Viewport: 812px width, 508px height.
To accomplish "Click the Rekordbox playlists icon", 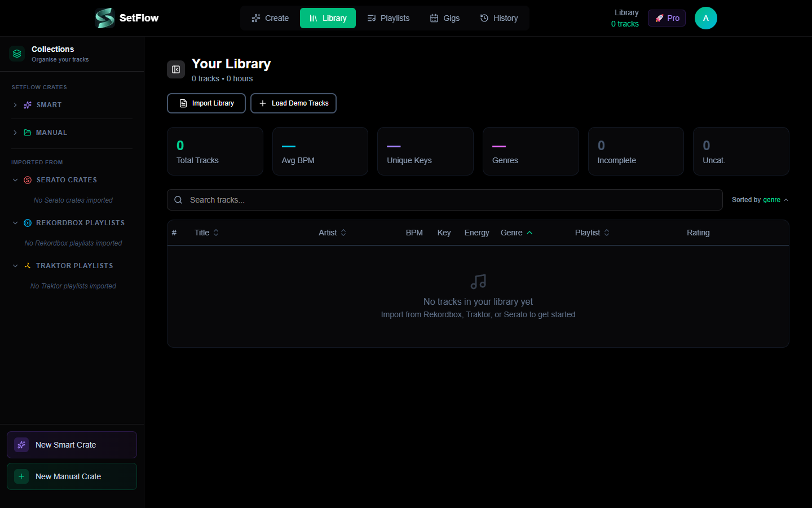I will coord(28,223).
